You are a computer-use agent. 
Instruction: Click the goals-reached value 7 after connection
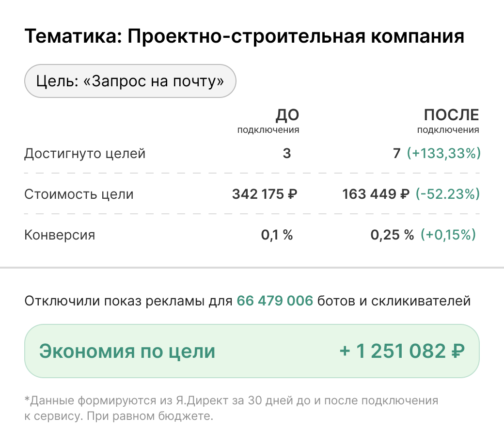pos(397,154)
